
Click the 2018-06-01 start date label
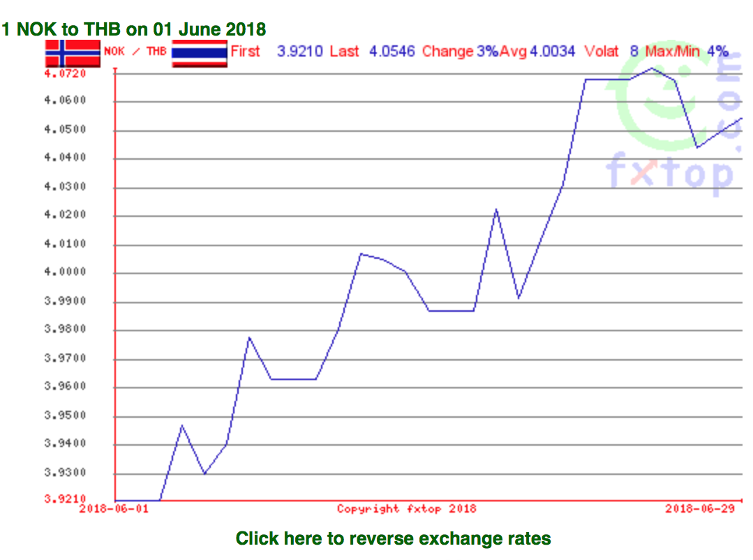pos(114,509)
